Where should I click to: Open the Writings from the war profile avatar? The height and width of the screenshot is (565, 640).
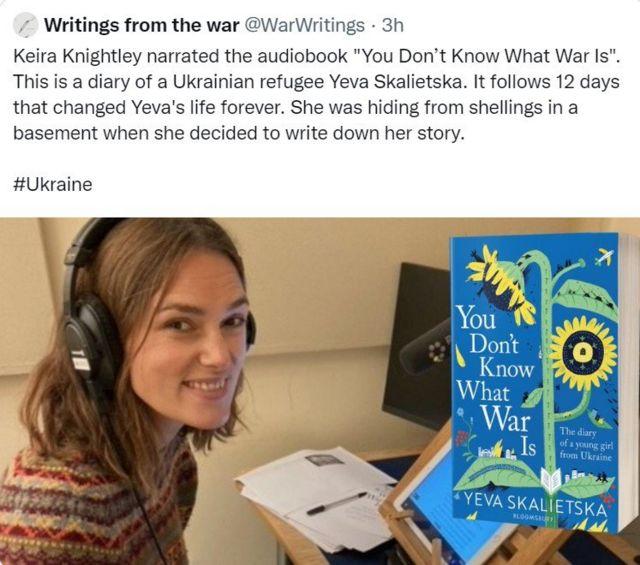pos(26,25)
